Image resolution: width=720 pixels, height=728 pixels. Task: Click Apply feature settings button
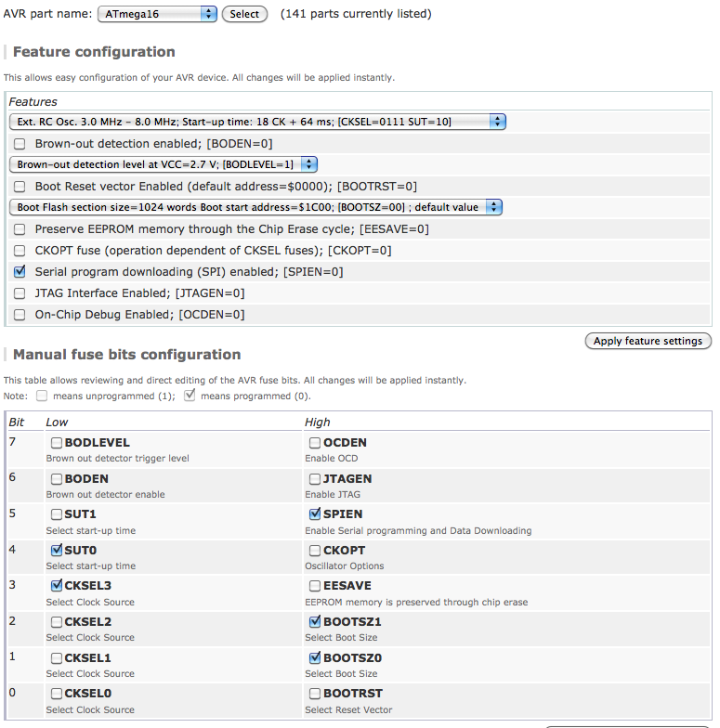point(648,341)
